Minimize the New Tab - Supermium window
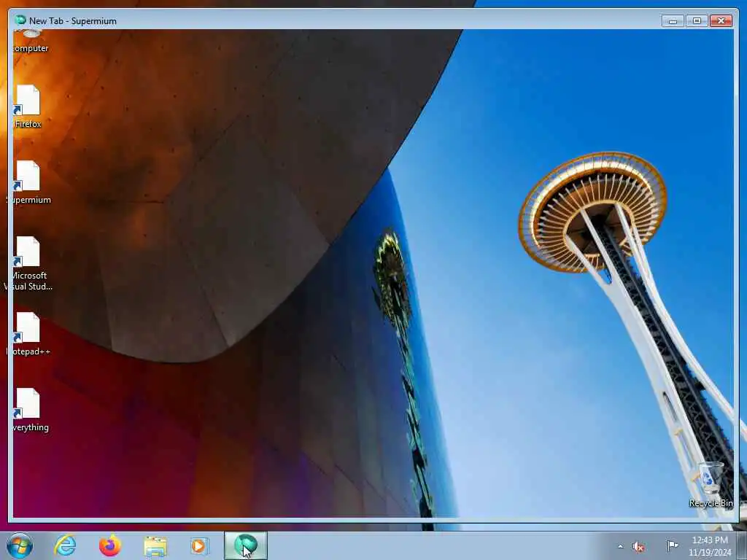747x560 pixels. click(x=673, y=21)
